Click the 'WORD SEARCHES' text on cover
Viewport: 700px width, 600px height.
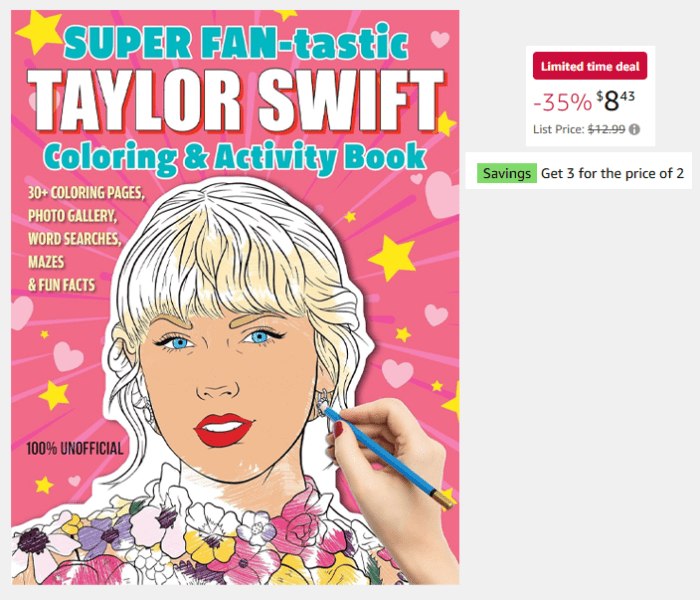75,239
